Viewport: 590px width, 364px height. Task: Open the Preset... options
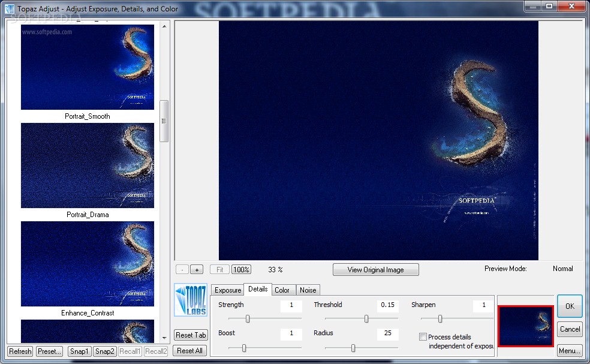[x=49, y=351]
